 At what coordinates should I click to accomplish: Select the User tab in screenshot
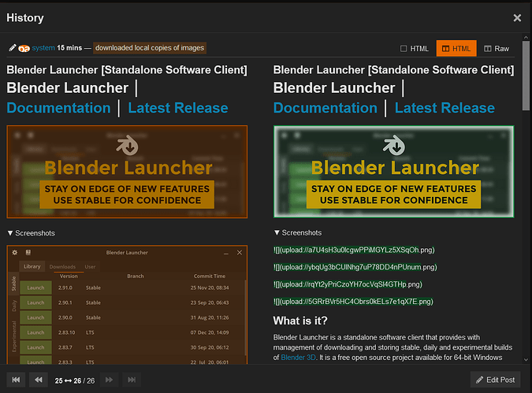[90, 267]
